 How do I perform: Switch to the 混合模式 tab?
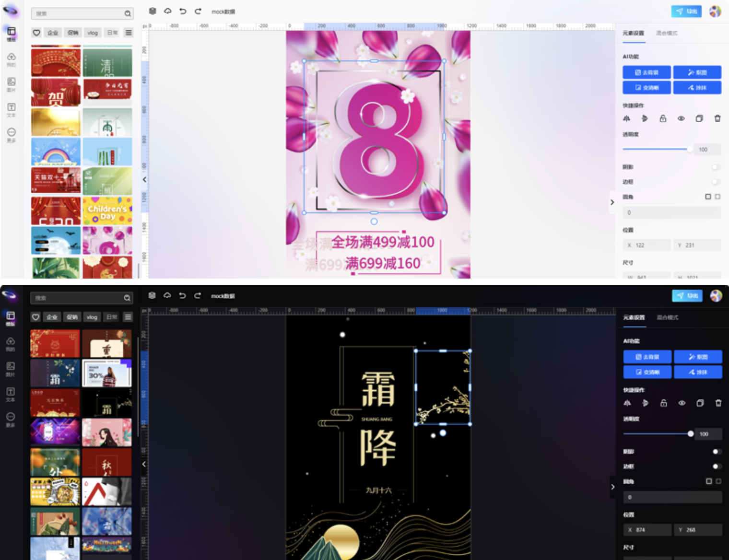pos(668,33)
